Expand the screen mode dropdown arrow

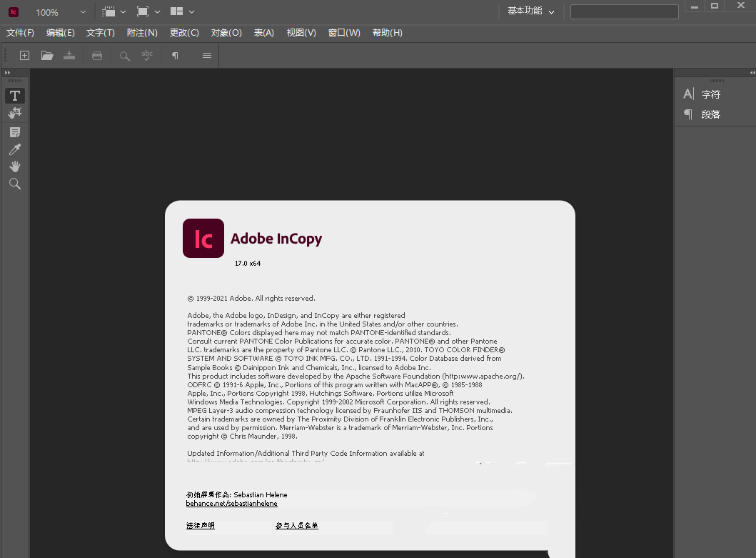(157, 11)
